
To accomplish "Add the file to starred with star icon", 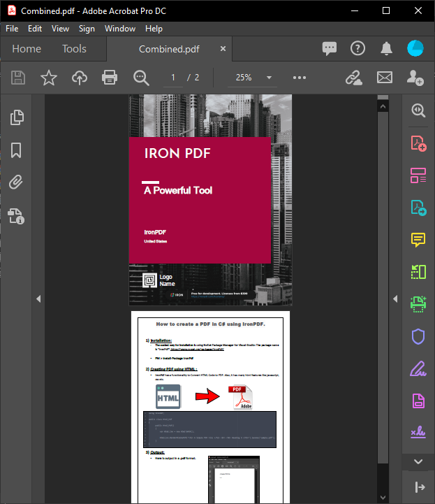I will click(x=49, y=78).
